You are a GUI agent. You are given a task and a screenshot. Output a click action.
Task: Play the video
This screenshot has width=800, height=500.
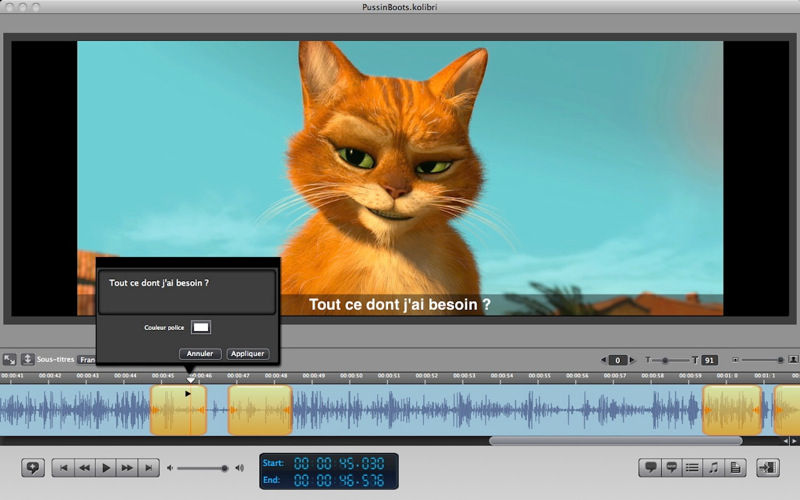(x=106, y=467)
